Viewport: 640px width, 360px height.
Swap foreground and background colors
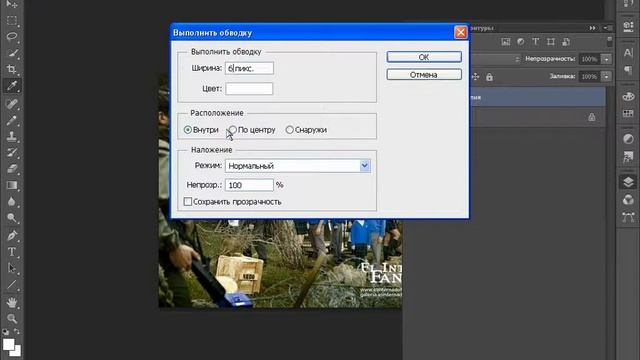click(17, 331)
